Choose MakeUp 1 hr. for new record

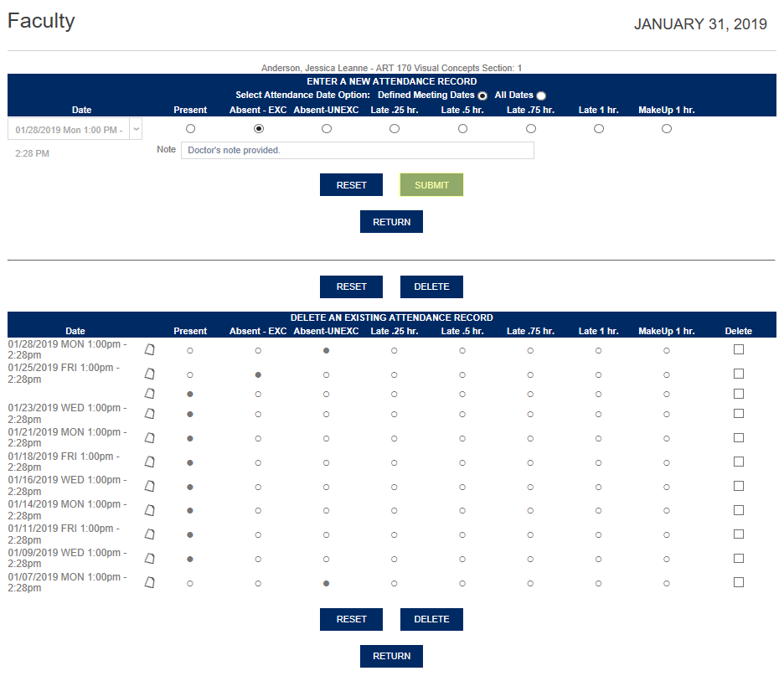point(667,129)
